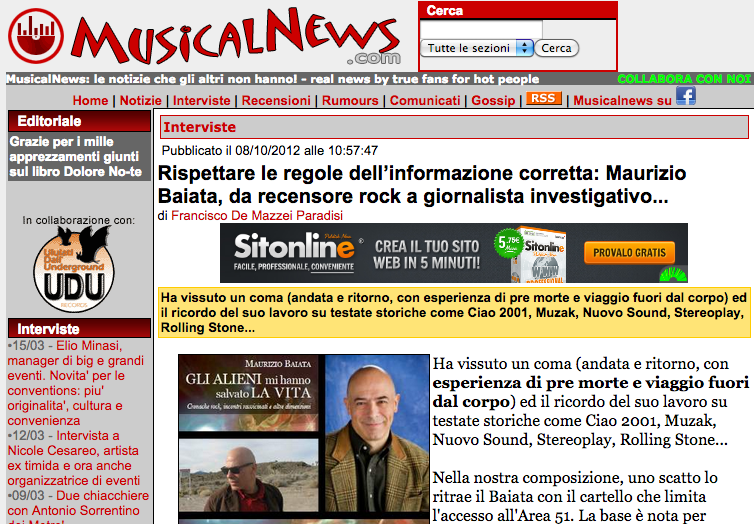The height and width of the screenshot is (524, 754).
Task: Click the search text field
Action: coord(481,29)
